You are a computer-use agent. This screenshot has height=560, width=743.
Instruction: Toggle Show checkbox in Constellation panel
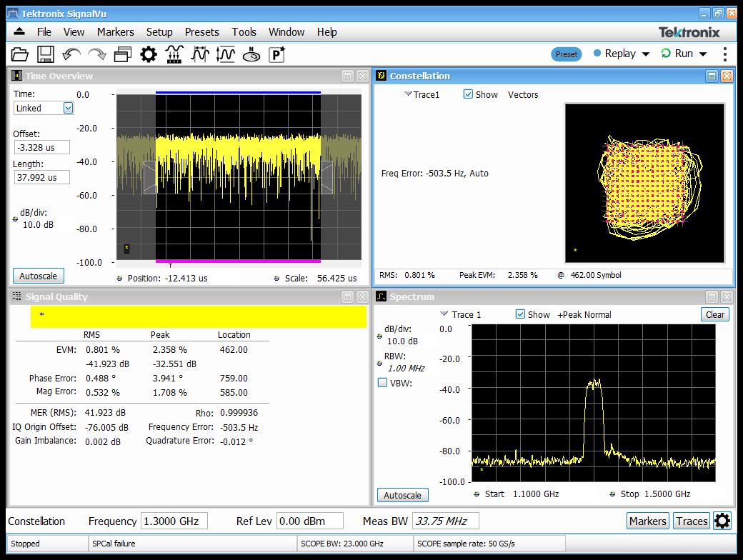tap(468, 94)
